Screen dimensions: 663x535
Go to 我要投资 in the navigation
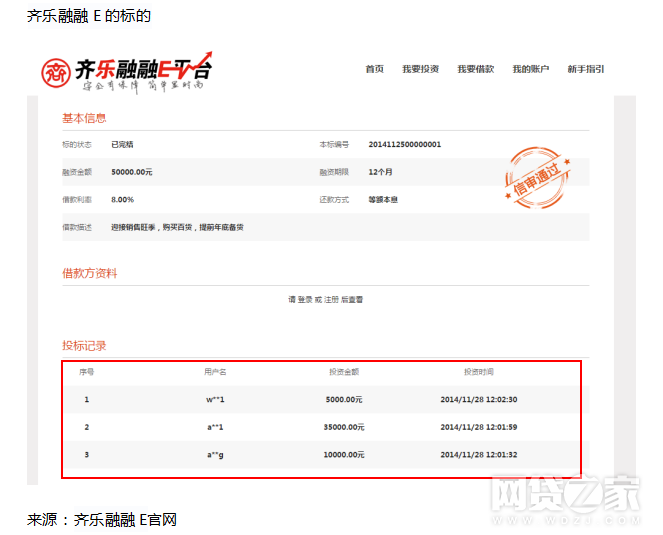420,70
